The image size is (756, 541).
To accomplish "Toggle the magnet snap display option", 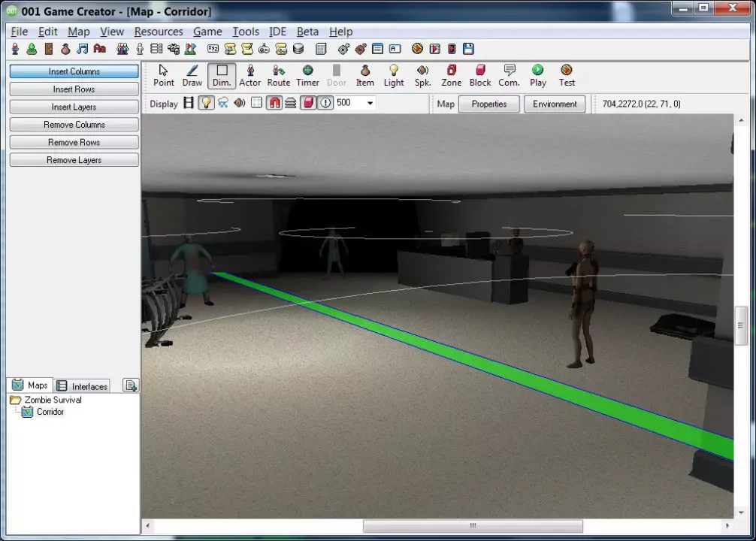I will (274, 103).
